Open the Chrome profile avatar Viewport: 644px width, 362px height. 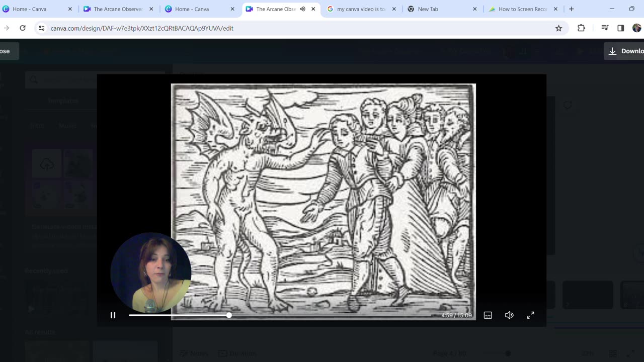(x=637, y=28)
